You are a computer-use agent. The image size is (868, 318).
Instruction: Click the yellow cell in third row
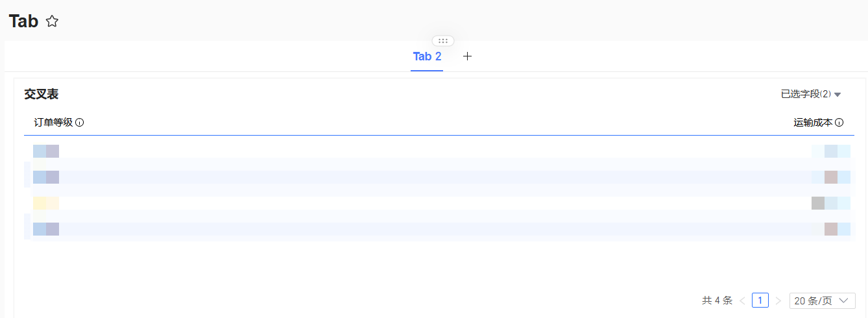[46, 203]
